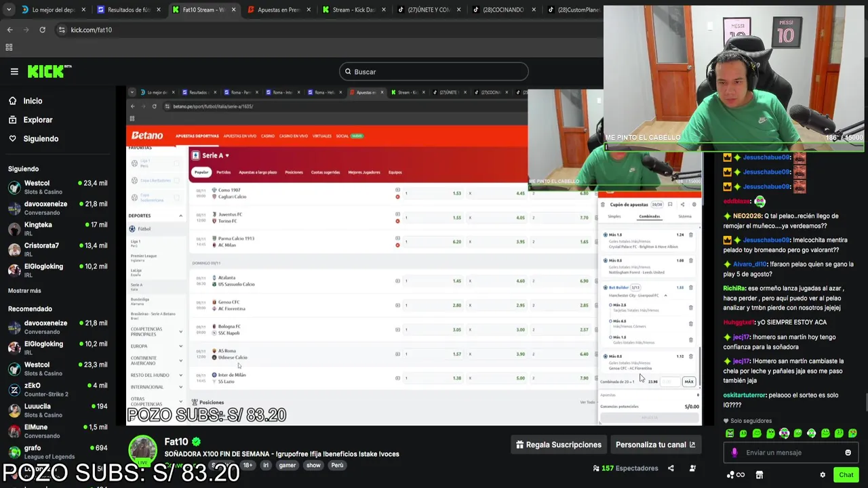Click the 'gamer' stream tag
The image size is (868, 488).
tap(287, 466)
